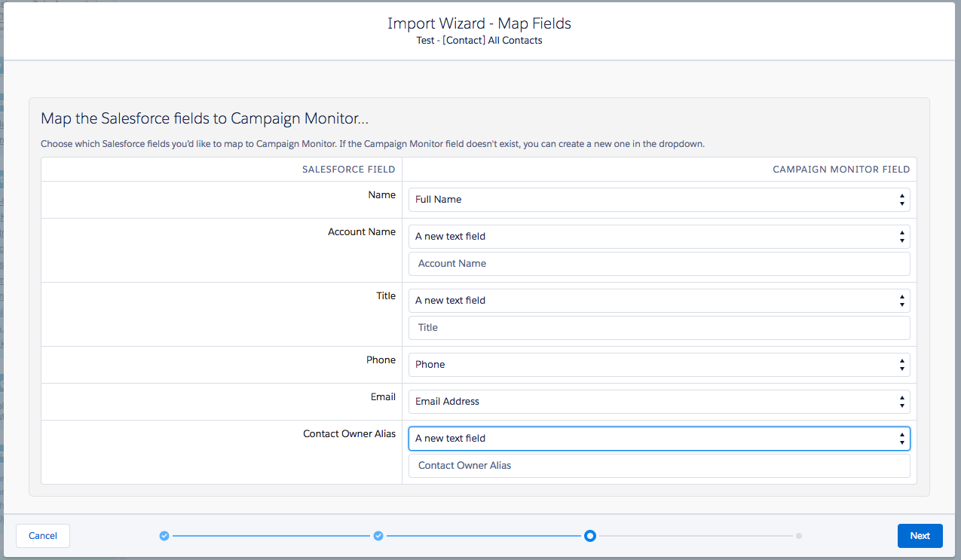Image resolution: width=961 pixels, height=560 pixels.
Task: Click the final gray step dot
Action: click(x=799, y=536)
